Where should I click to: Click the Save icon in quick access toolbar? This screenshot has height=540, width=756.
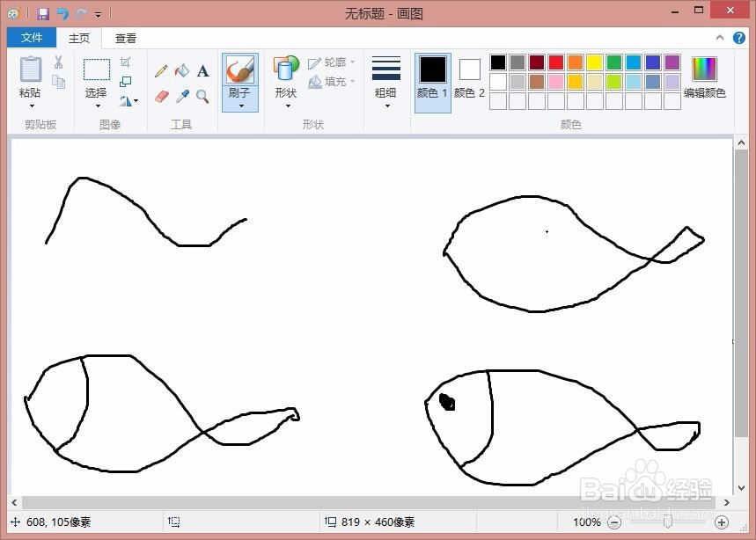(x=43, y=13)
